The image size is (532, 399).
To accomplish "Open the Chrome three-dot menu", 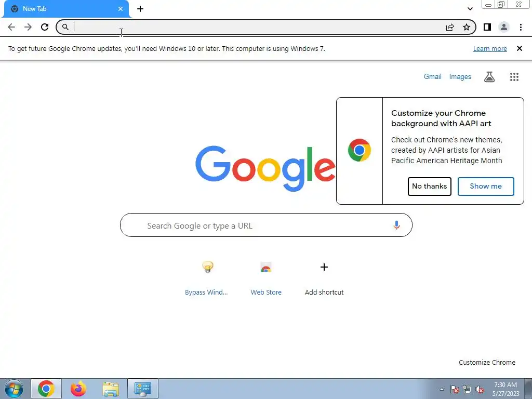I will (x=521, y=27).
